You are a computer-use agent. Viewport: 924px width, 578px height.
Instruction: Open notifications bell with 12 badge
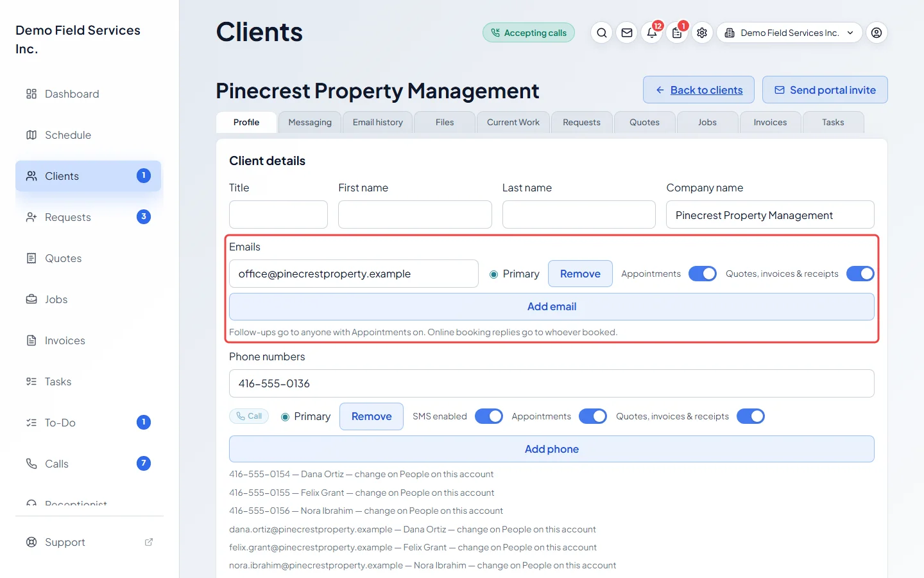652,33
